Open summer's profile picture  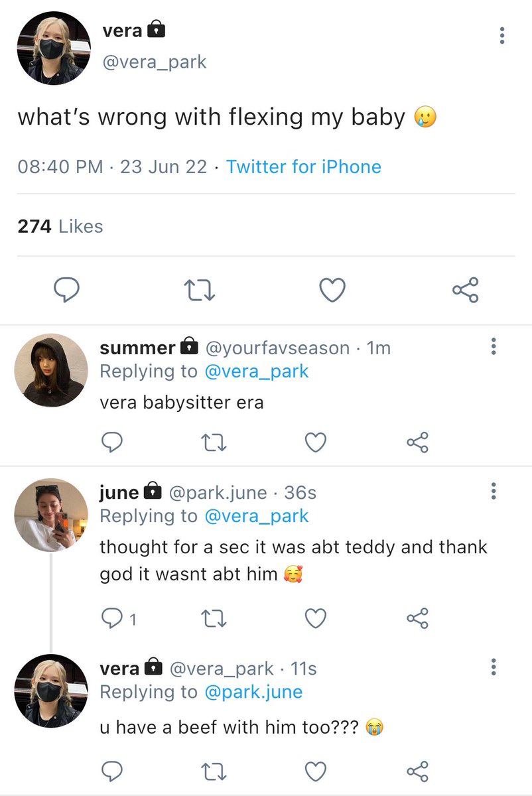tap(51, 370)
